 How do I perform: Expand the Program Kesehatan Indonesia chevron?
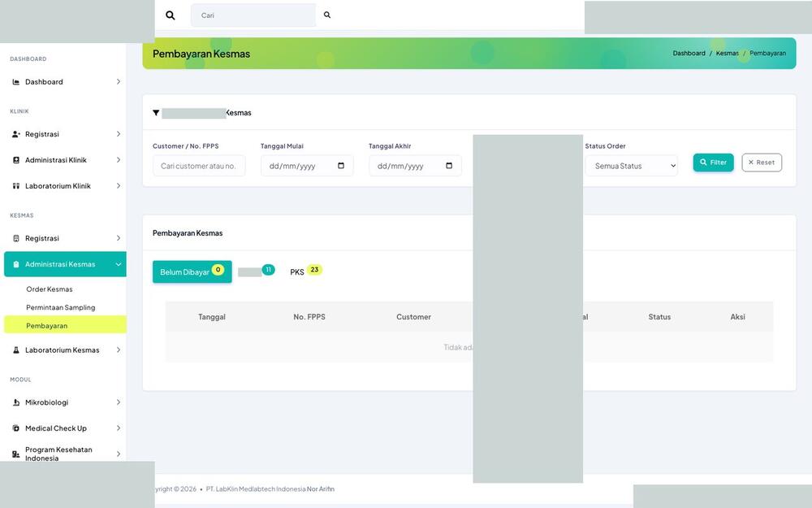click(x=118, y=454)
